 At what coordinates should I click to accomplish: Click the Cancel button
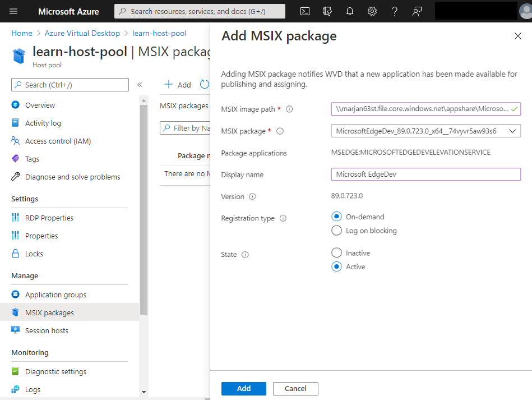295,388
